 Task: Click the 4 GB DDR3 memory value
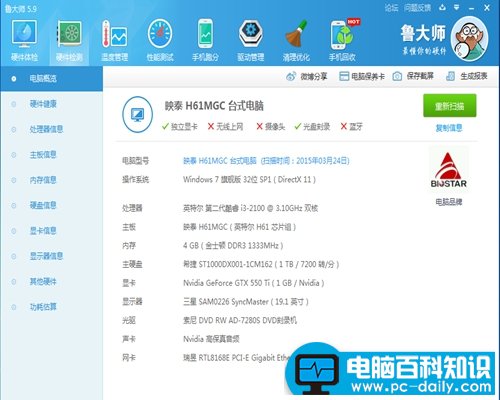[233, 246]
